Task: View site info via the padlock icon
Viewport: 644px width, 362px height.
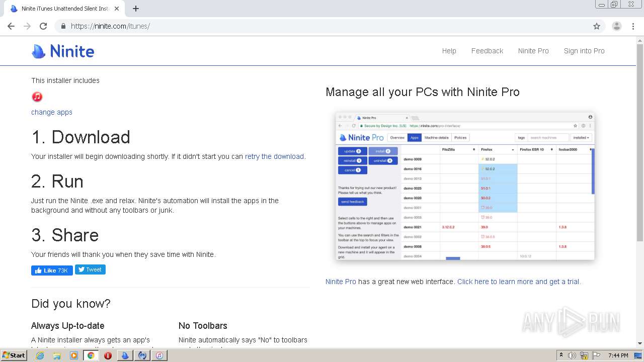Action: pyautogui.click(x=63, y=26)
